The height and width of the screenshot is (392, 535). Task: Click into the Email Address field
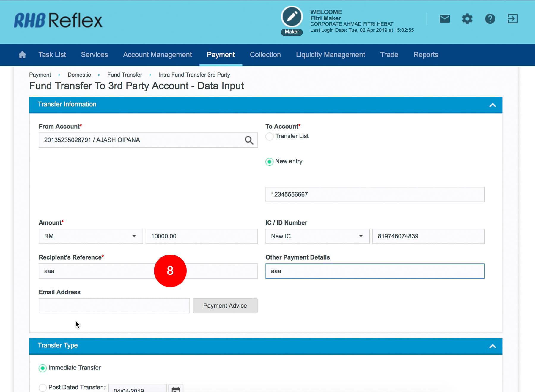click(x=114, y=306)
